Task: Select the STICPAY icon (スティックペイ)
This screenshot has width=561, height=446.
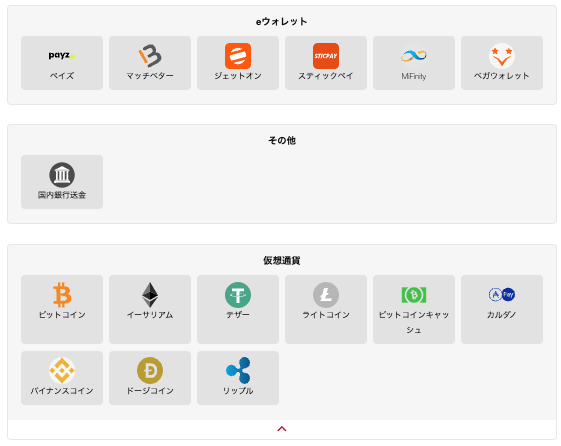Action: pyautogui.click(x=326, y=56)
